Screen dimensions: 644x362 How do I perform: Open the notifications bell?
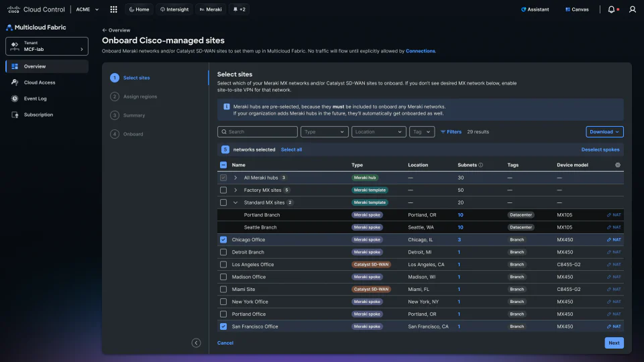point(611,9)
